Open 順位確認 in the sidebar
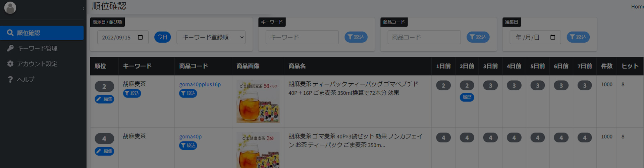The height and width of the screenshot is (168, 644). [42, 33]
